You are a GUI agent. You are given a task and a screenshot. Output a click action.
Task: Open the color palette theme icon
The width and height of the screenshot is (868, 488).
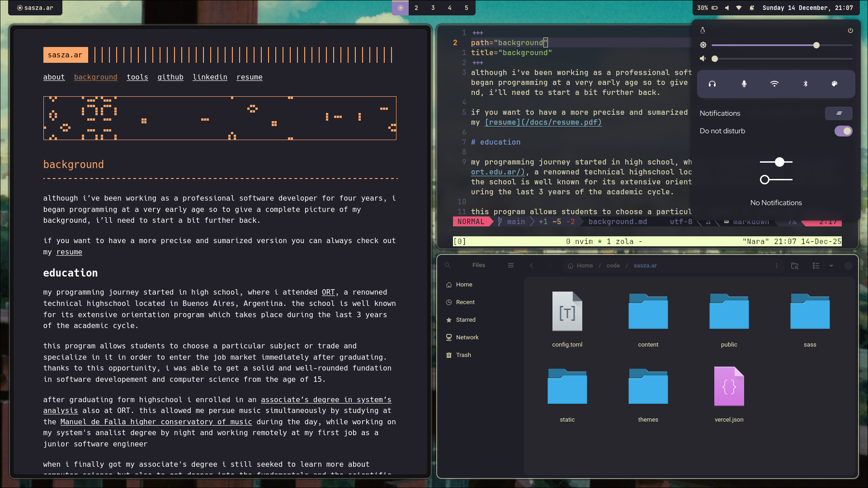(x=835, y=84)
